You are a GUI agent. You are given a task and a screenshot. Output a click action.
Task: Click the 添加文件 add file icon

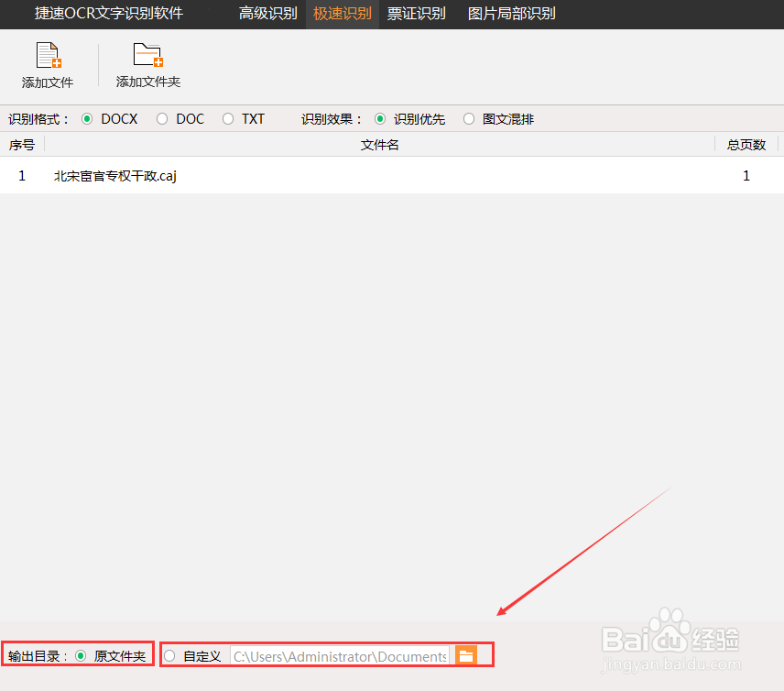point(47,64)
